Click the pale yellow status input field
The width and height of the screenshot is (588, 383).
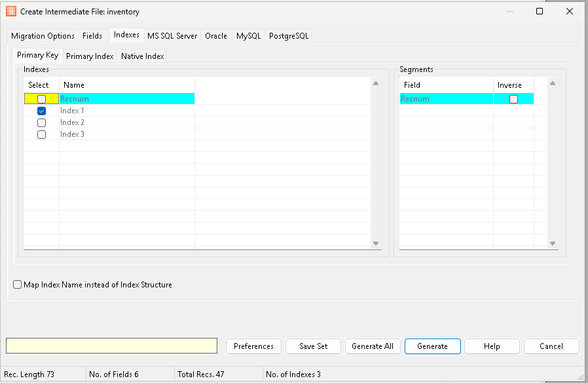(x=111, y=346)
